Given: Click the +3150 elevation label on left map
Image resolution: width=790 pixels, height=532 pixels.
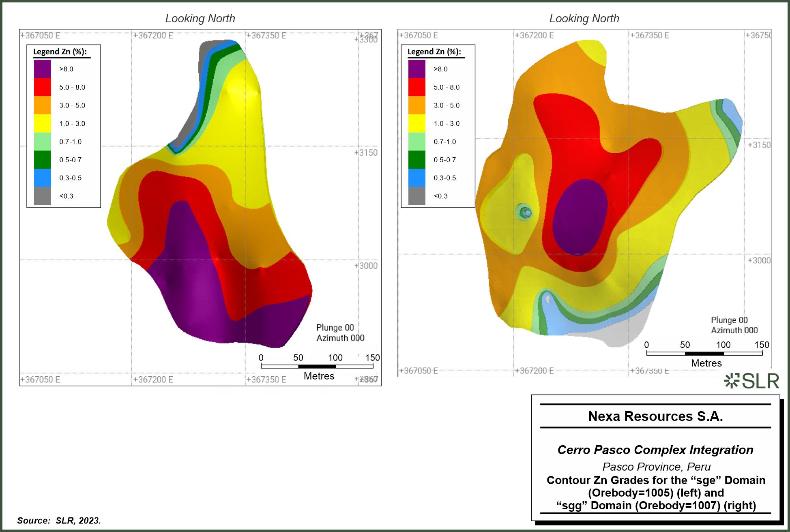Looking at the screenshot, I should pos(367,153).
